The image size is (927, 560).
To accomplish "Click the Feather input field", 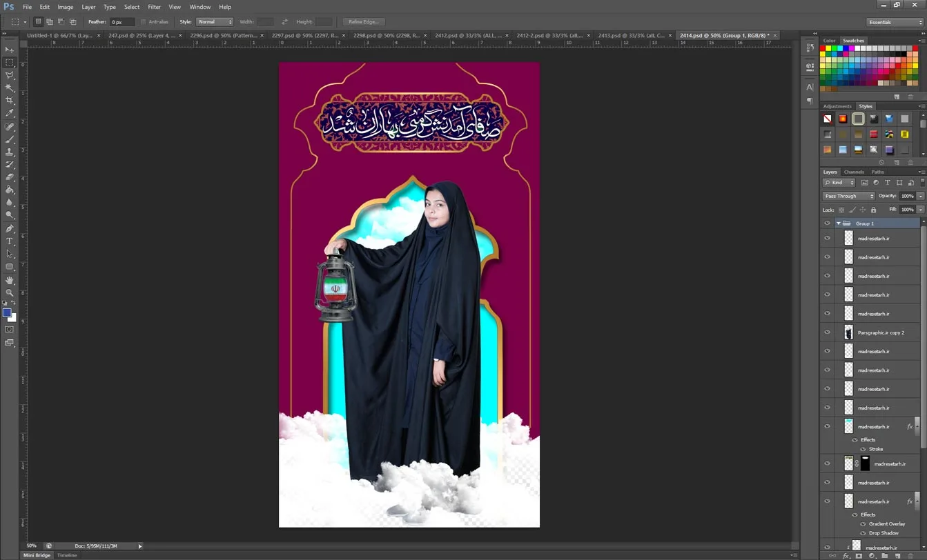I will pyautogui.click(x=122, y=22).
